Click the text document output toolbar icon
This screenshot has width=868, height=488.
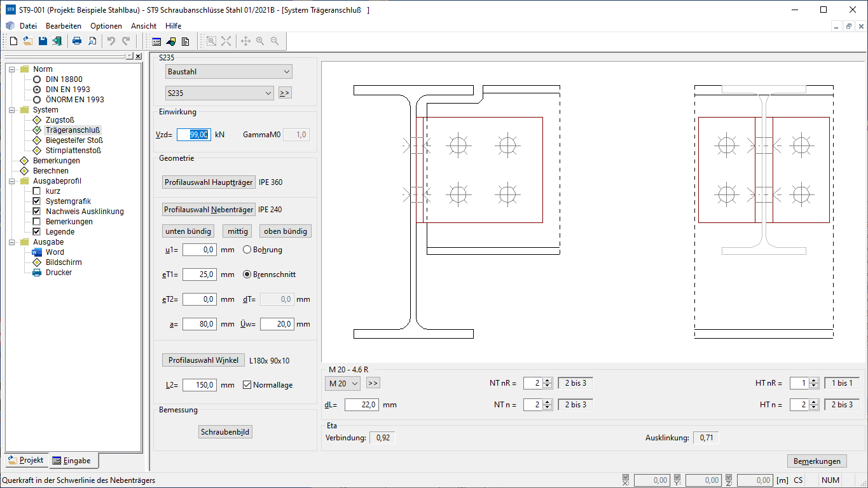point(186,41)
